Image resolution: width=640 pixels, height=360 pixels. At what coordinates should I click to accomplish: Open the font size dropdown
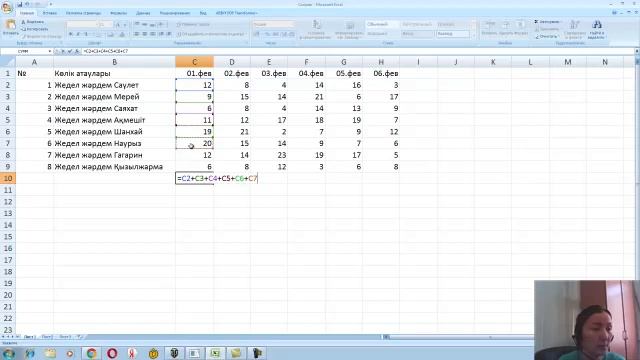pyautogui.click(x=111, y=24)
